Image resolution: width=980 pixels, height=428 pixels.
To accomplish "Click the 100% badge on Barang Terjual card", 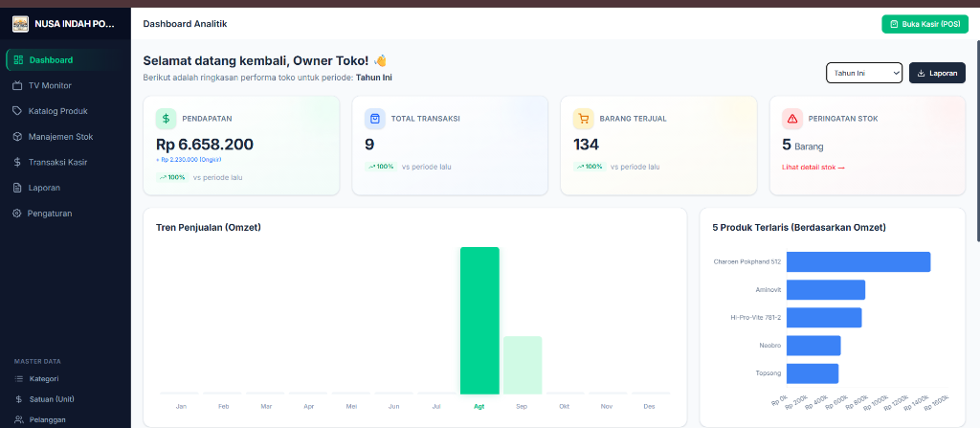I will click(x=589, y=167).
